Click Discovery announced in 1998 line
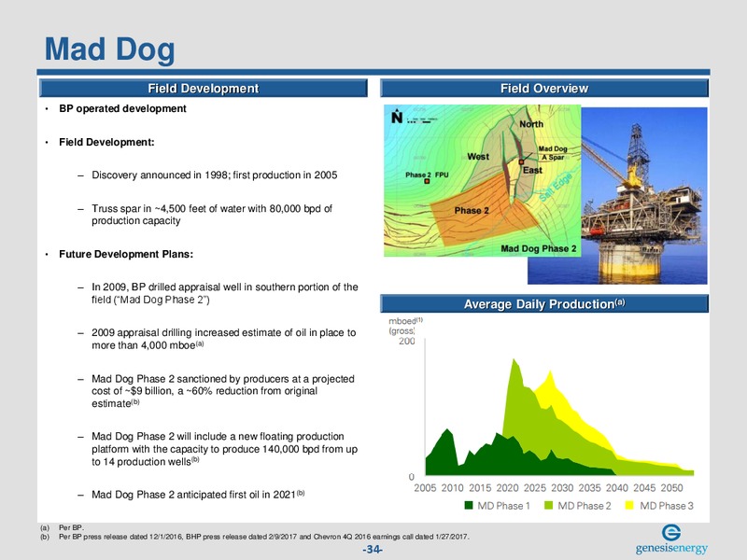This screenshot has width=747, height=560. click(x=215, y=175)
